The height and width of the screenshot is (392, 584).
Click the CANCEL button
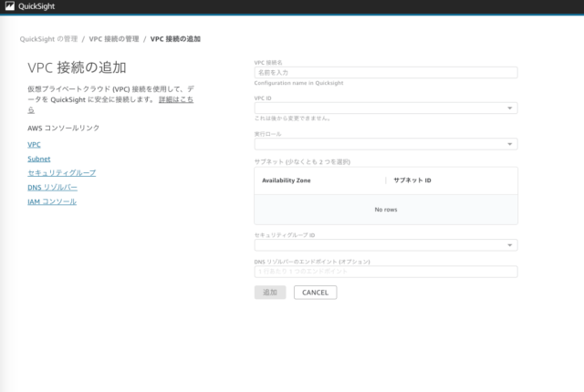click(315, 293)
